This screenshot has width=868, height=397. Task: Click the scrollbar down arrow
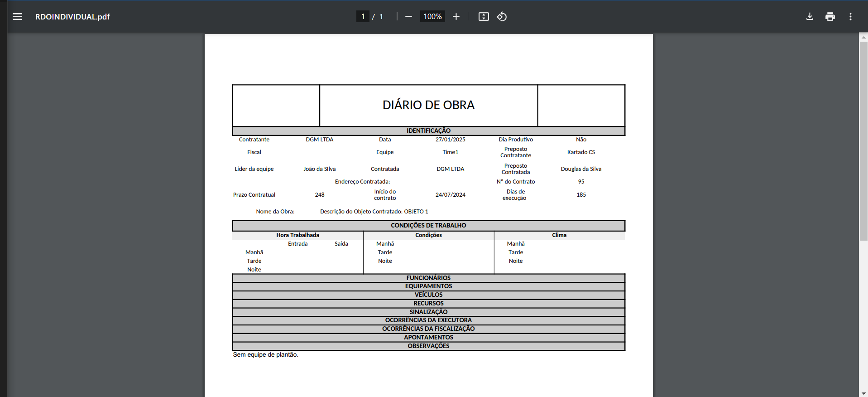click(863, 393)
